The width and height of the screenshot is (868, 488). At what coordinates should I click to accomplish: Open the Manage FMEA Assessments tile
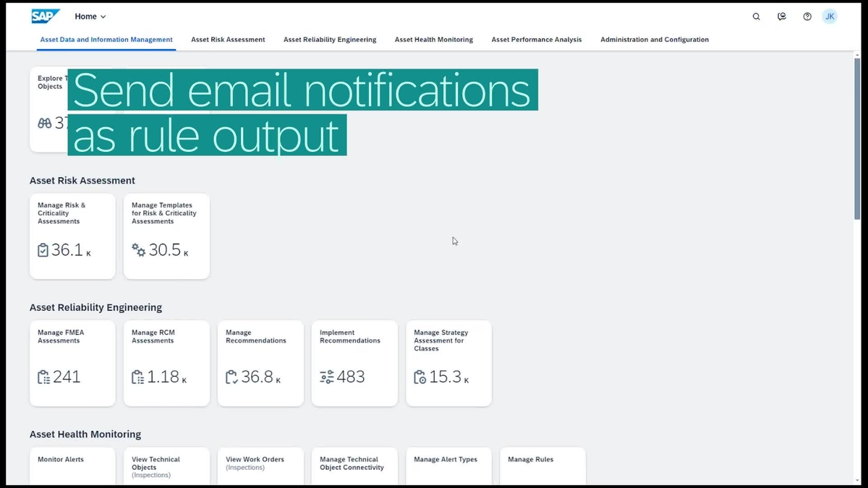pos(72,363)
